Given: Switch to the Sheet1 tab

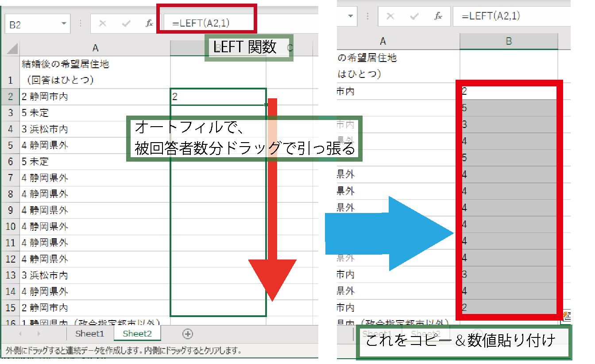Looking at the screenshot, I should pos(90,334).
